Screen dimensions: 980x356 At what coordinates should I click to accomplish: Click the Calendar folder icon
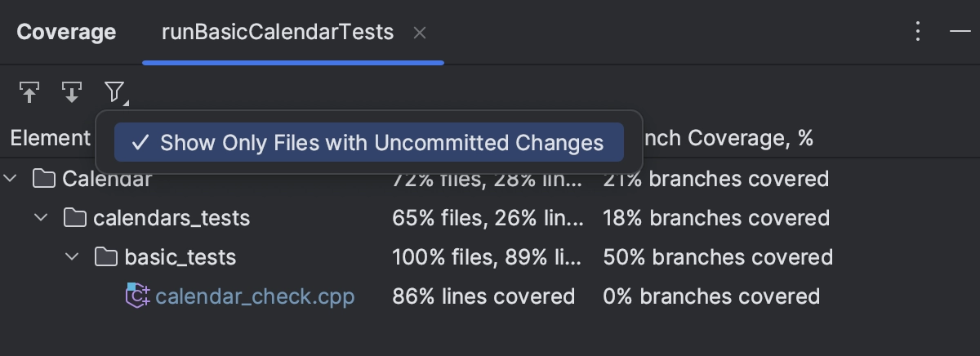[x=43, y=178]
